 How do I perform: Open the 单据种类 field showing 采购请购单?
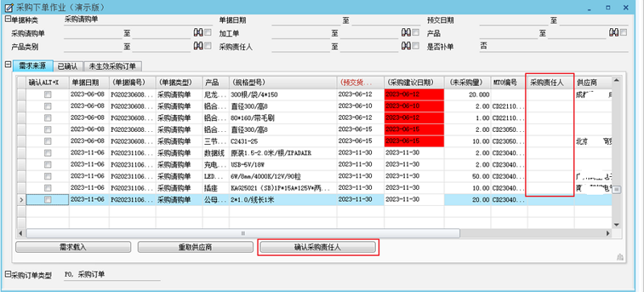click(137, 20)
